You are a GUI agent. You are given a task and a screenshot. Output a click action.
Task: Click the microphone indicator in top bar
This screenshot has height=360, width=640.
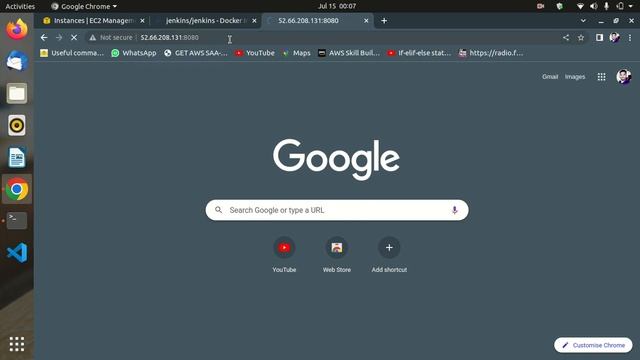click(x=607, y=6)
